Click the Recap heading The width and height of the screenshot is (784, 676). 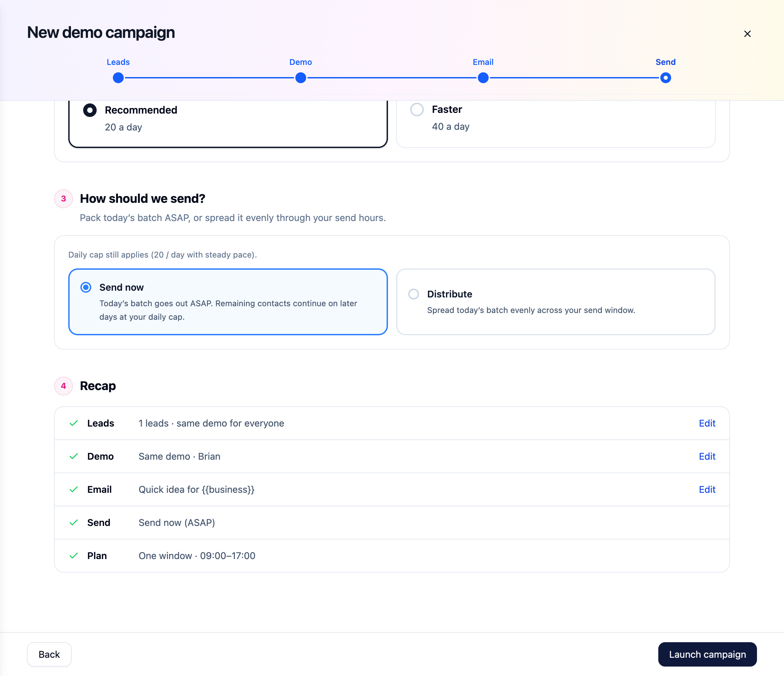98,386
